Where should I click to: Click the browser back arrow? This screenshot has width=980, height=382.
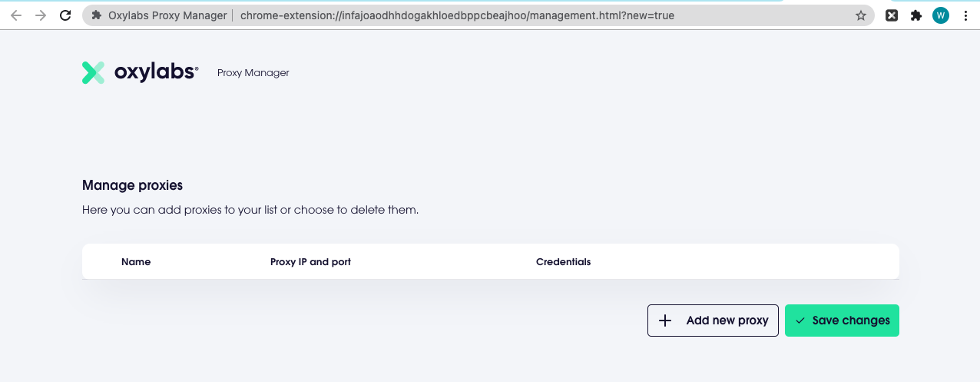click(16, 15)
